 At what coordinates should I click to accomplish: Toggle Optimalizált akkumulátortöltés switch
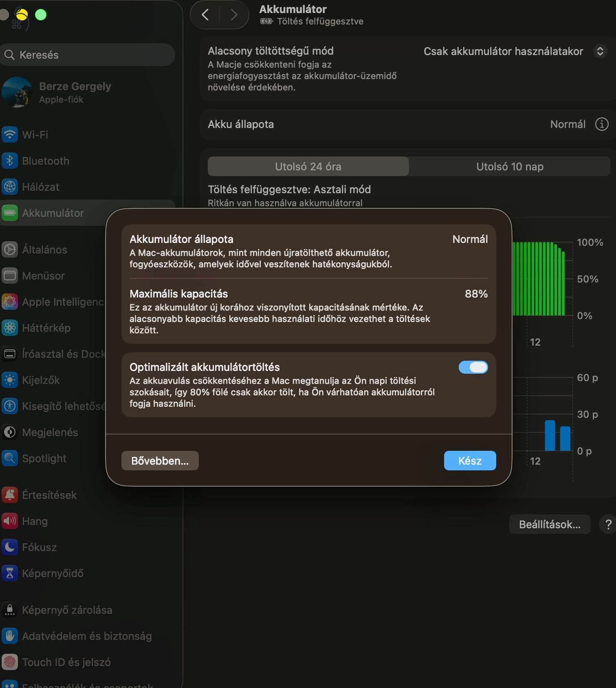473,367
